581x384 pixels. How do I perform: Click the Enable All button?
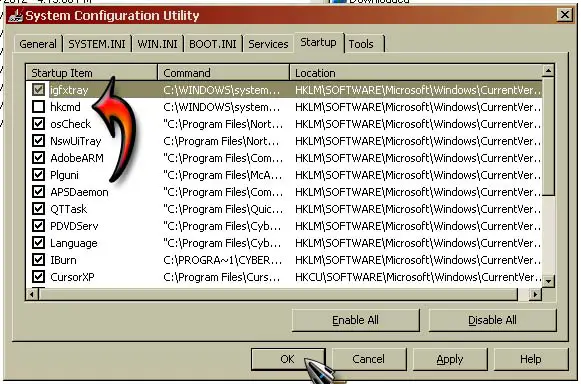pos(355,320)
